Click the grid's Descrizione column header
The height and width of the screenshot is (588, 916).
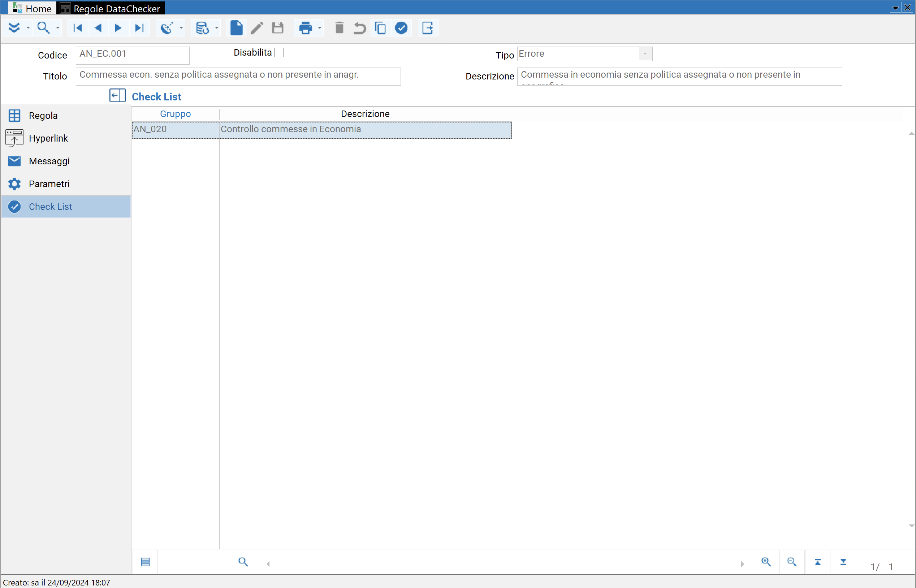click(365, 114)
